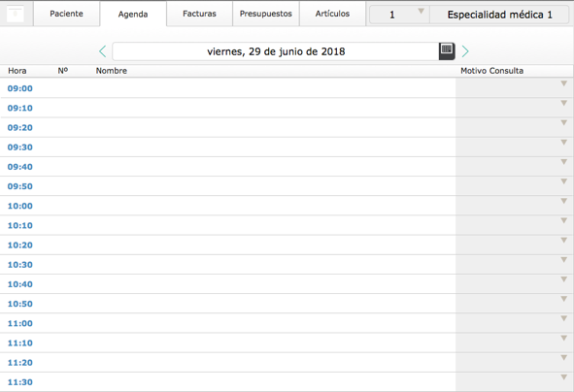Select the 10:00 appointment hour
Viewport: 574px width, 392px height.
pyautogui.click(x=20, y=206)
